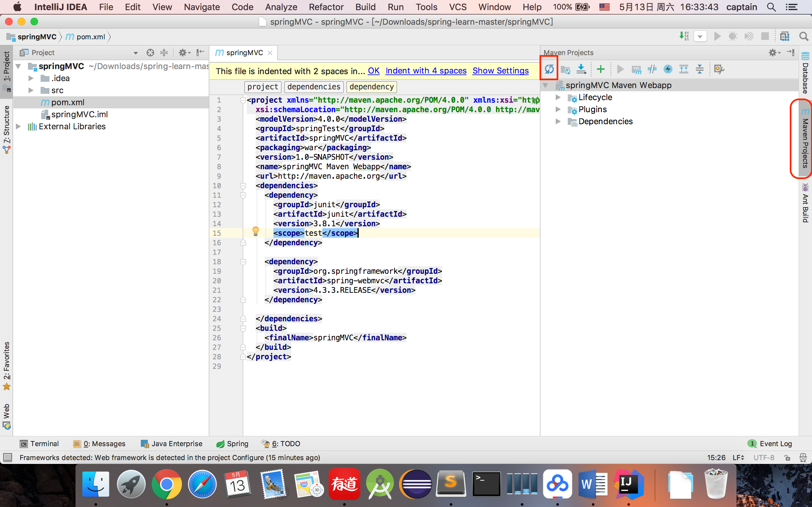Expand the Plugins node
This screenshot has width=812, height=507.
click(558, 109)
